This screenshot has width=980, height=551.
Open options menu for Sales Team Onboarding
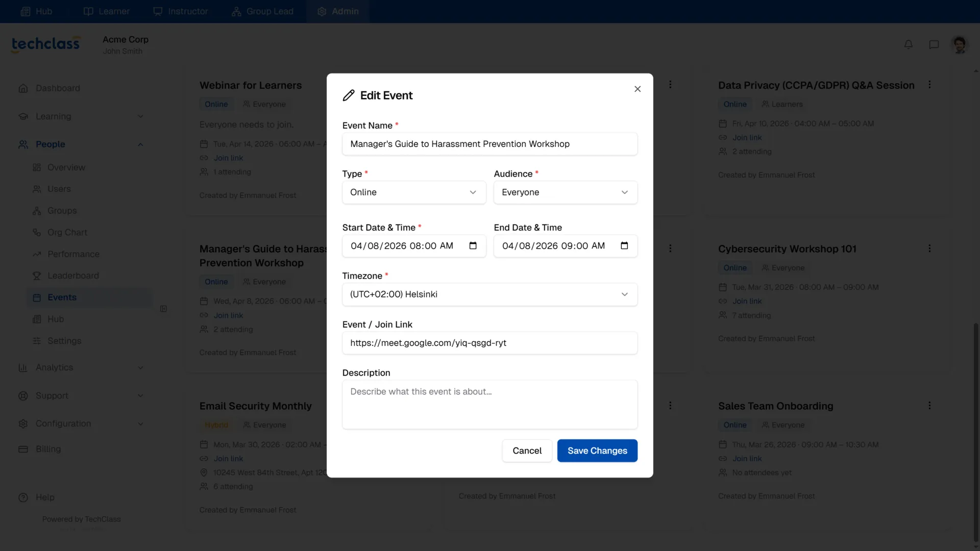click(x=929, y=406)
